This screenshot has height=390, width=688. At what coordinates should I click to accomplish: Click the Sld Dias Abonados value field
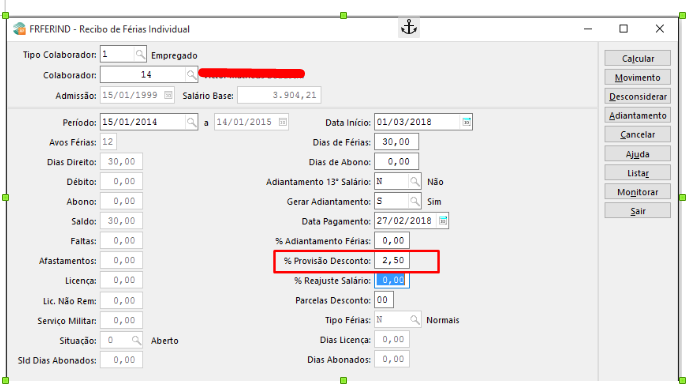coord(121,360)
